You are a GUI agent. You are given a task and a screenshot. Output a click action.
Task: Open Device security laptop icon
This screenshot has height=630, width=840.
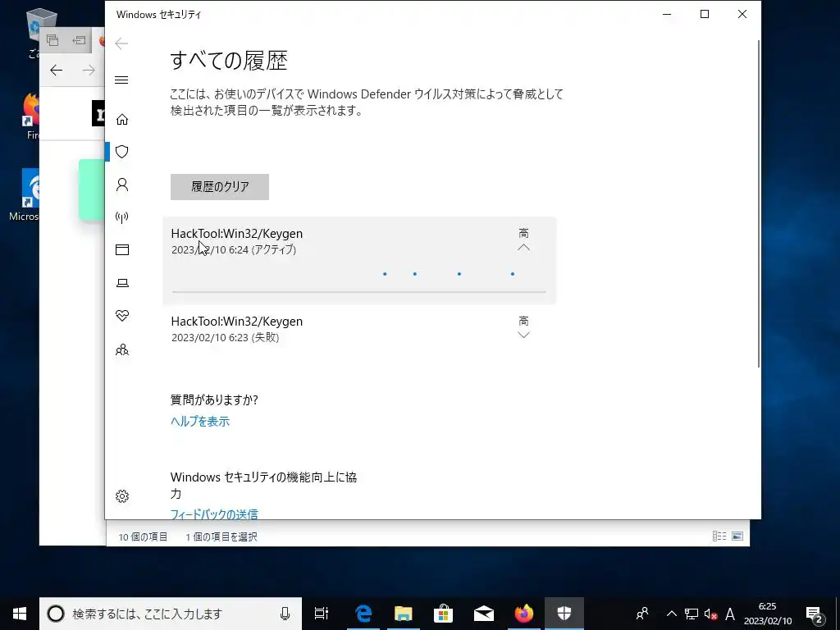[122, 283]
